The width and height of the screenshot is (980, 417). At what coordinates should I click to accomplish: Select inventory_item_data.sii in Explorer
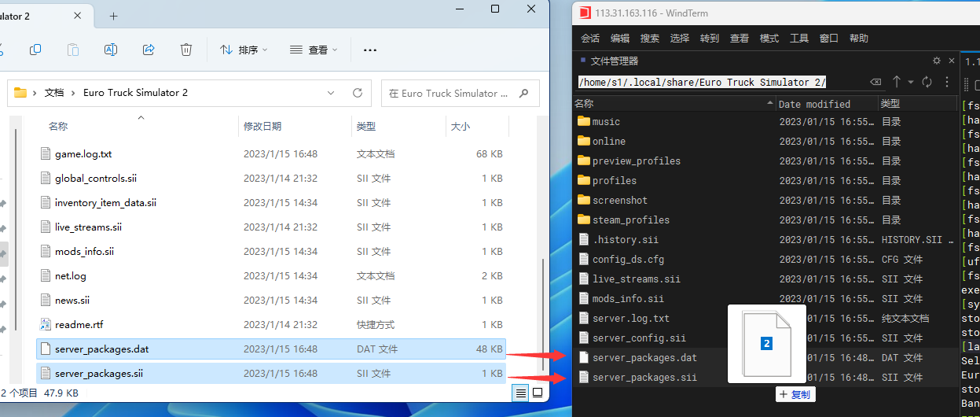272,203
